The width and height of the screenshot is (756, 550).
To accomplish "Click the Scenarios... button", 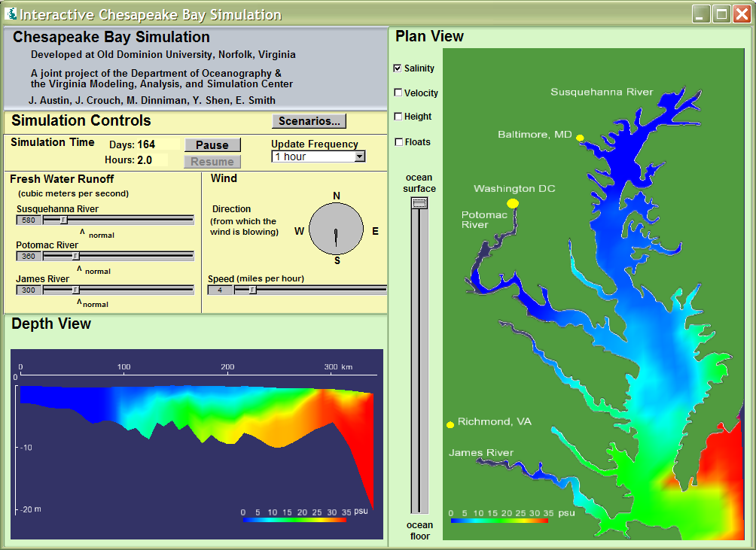I will 309,121.
